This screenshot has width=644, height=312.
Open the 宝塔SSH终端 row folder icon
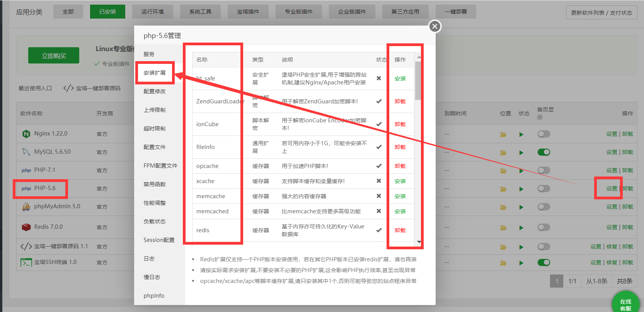tap(503, 263)
